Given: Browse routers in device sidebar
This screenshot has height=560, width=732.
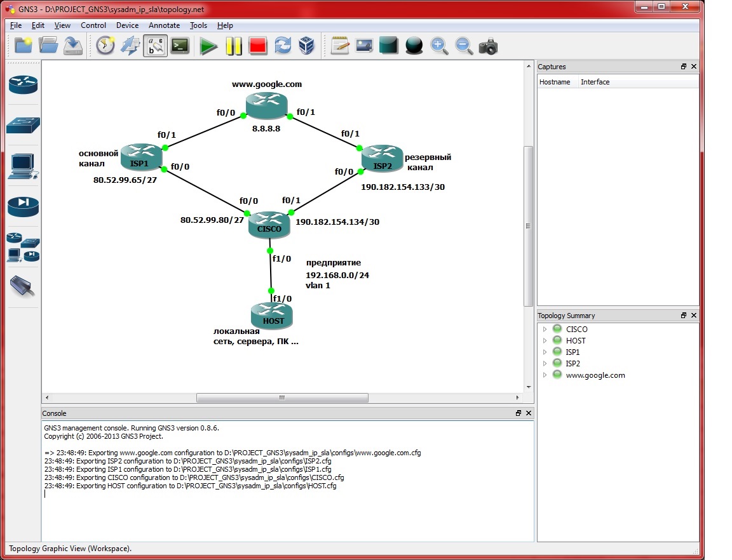Looking at the screenshot, I should click(23, 84).
